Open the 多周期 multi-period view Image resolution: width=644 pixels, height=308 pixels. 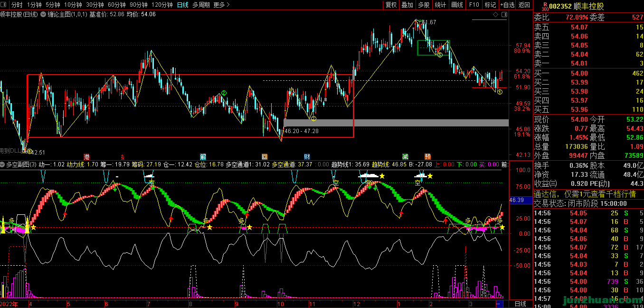[201, 5]
